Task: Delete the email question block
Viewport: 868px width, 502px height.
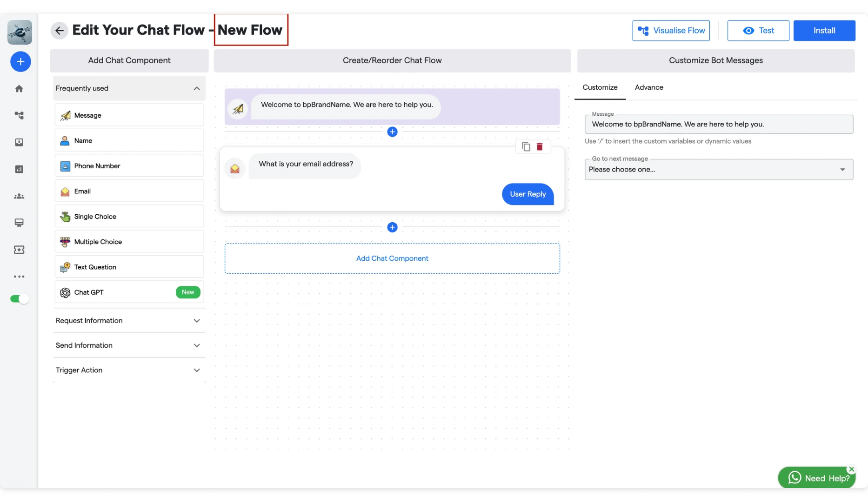Action: (540, 146)
